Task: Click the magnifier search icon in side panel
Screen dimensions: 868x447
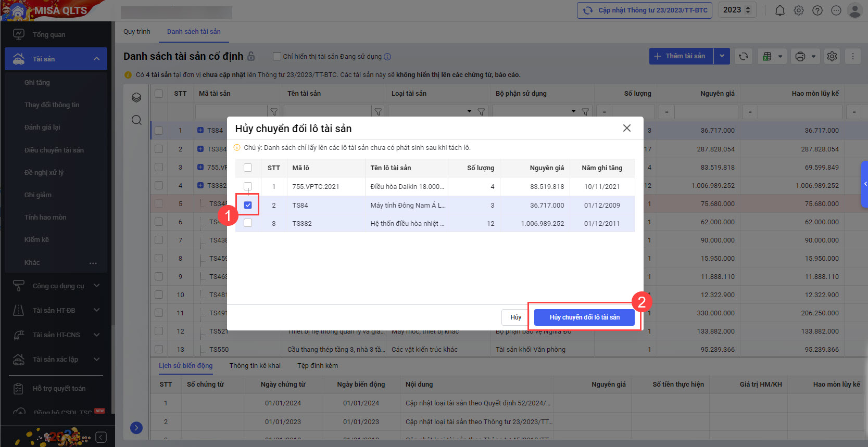Action: 136,120
